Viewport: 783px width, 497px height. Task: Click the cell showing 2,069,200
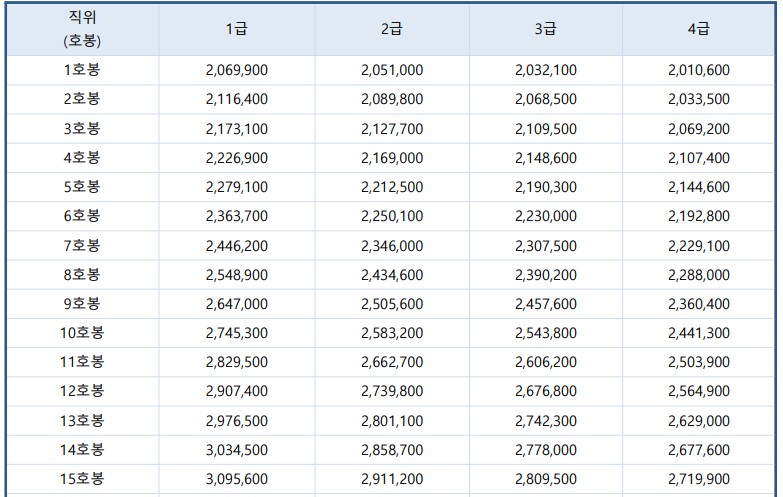pyautogui.click(x=699, y=129)
